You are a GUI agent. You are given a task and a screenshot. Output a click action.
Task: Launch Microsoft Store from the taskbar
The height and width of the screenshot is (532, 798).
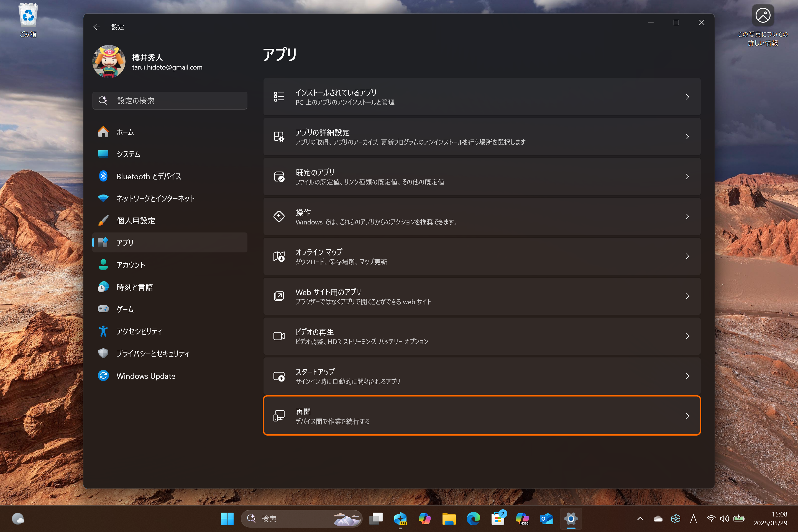pos(498,518)
